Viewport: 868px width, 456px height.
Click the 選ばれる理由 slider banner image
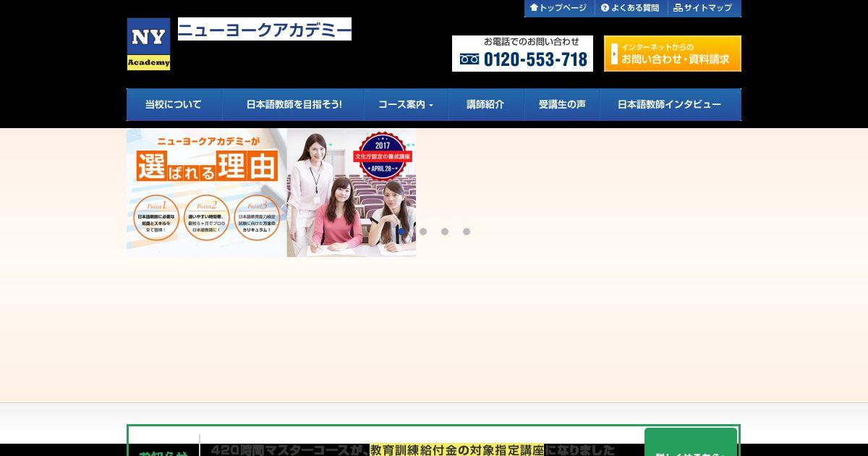[271, 193]
